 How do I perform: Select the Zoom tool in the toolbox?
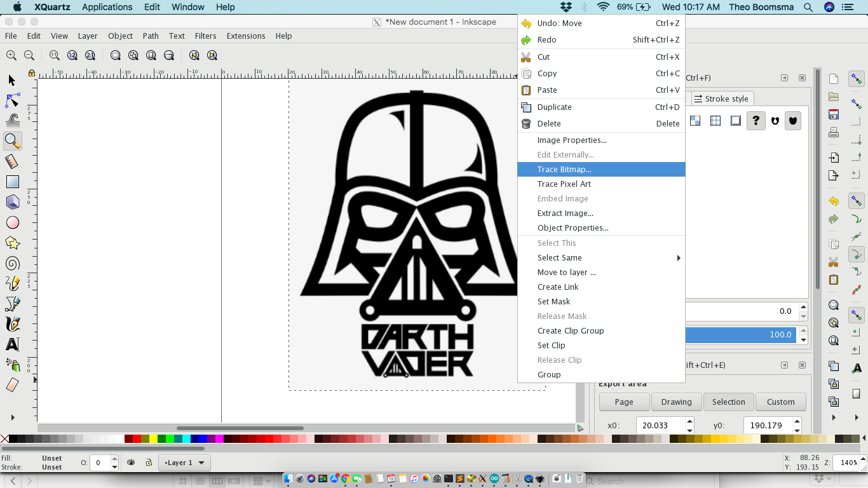click(12, 141)
